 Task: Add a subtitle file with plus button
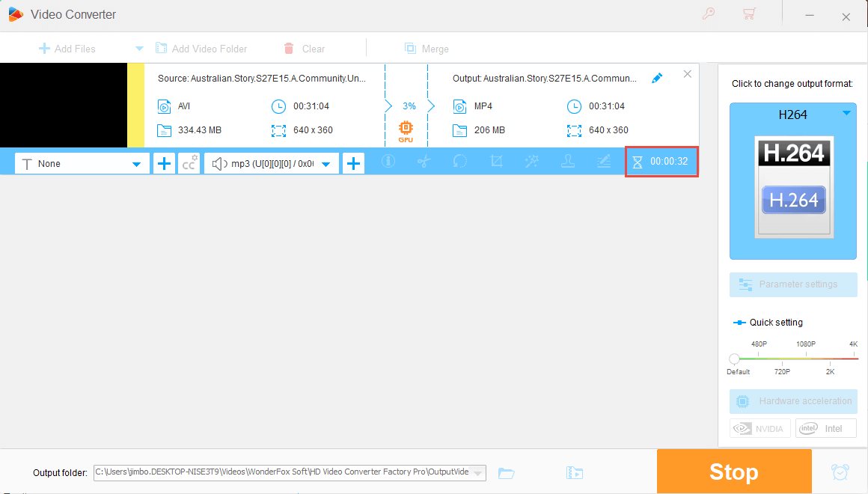coord(164,163)
